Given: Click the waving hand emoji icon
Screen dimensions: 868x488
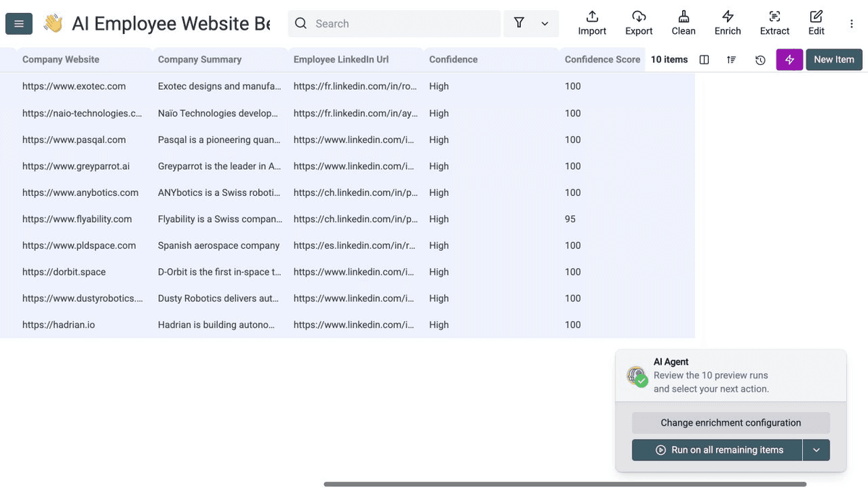Looking at the screenshot, I should point(53,24).
